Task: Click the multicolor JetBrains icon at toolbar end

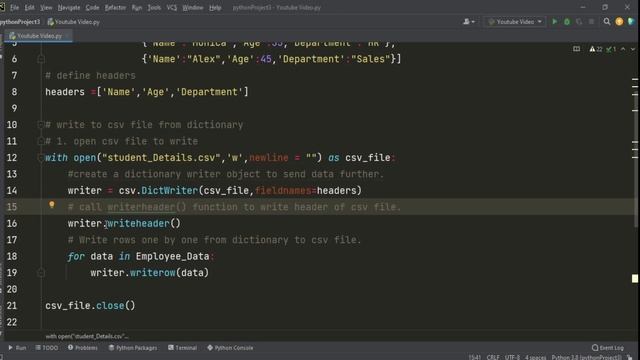Action: coord(631,22)
